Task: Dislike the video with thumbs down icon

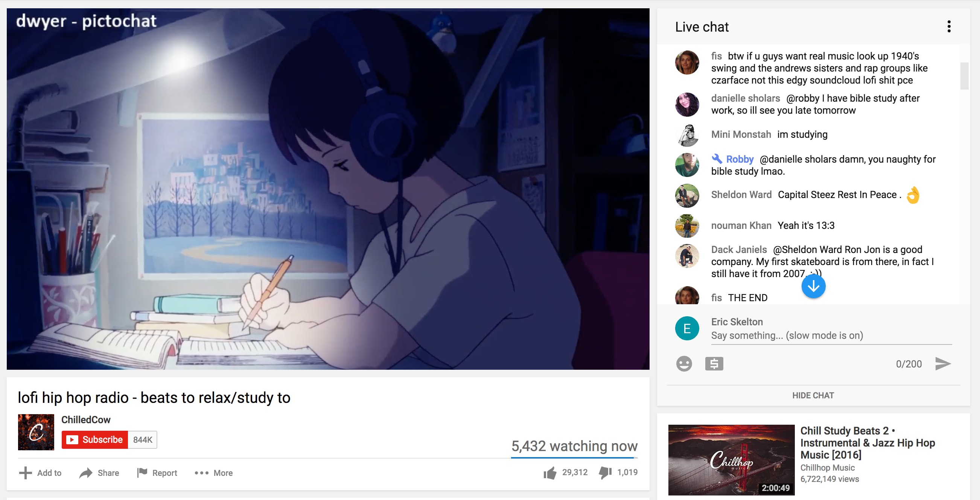Action: tap(605, 473)
